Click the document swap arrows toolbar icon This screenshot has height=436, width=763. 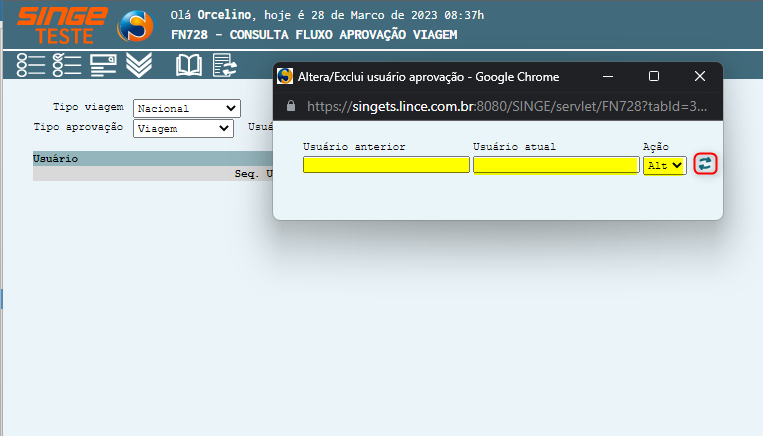(x=225, y=66)
